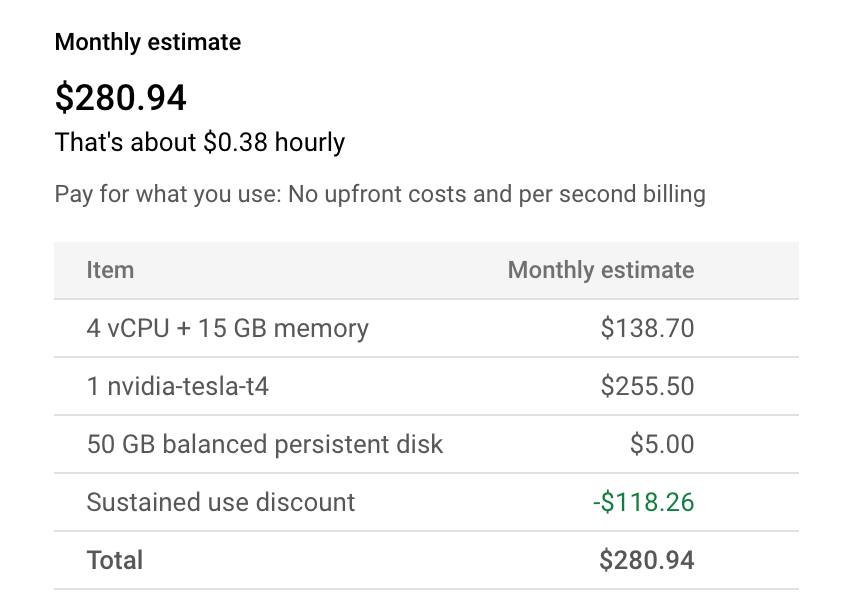Select the Sustained use discount row
This screenshot has width=842, height=612.
coord(221,502)
